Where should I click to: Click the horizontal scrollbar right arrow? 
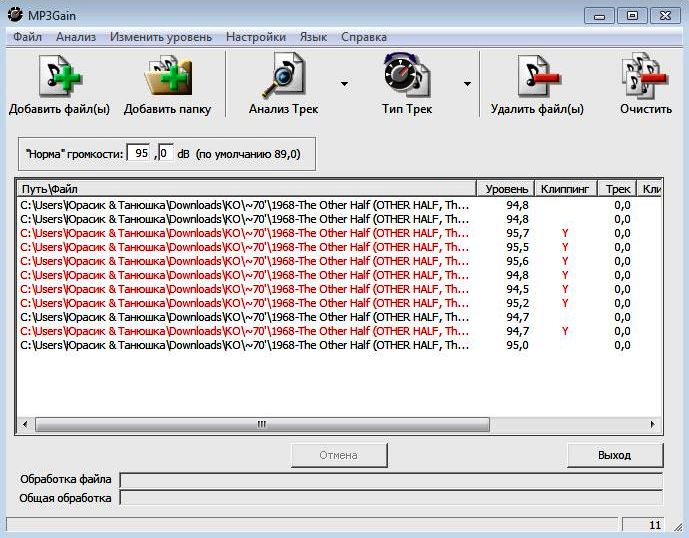pyautogui.click(x=655, y=424)
